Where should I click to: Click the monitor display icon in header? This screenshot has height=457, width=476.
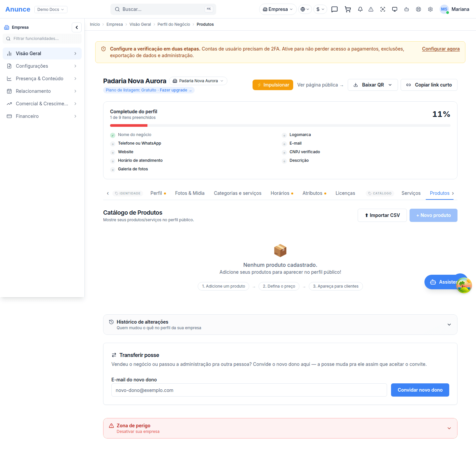(395, 9)
